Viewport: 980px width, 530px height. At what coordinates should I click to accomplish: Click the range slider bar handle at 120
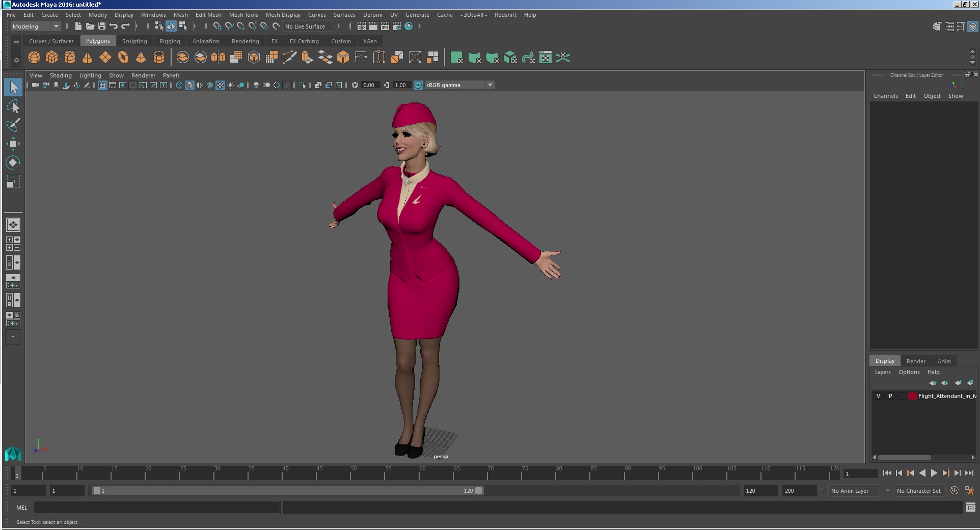click(x=479, y=491)
